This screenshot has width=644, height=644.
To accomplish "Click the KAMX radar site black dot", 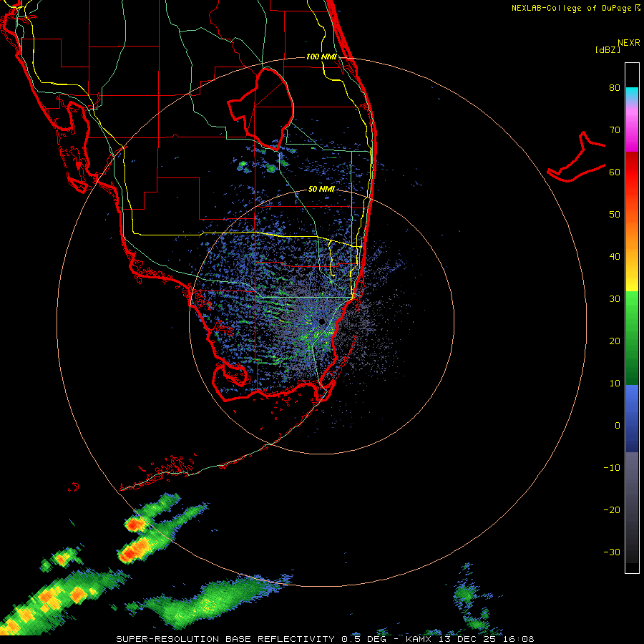I will 321,321.
